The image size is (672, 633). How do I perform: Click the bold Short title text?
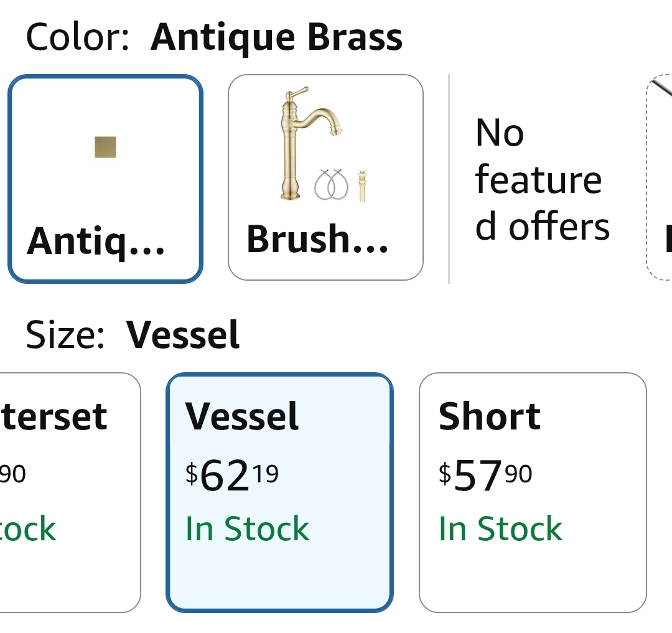coord(490,416)
